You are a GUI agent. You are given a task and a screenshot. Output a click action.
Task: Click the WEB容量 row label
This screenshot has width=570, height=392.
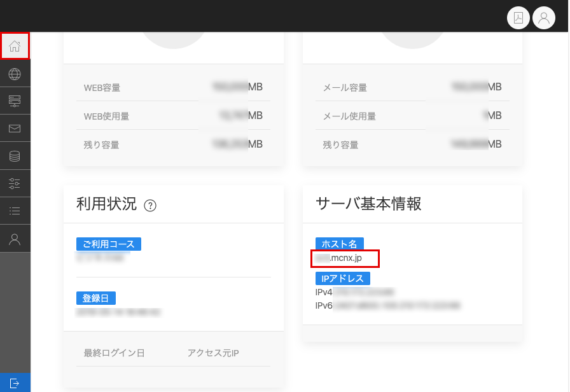click(x=102, y=88)
